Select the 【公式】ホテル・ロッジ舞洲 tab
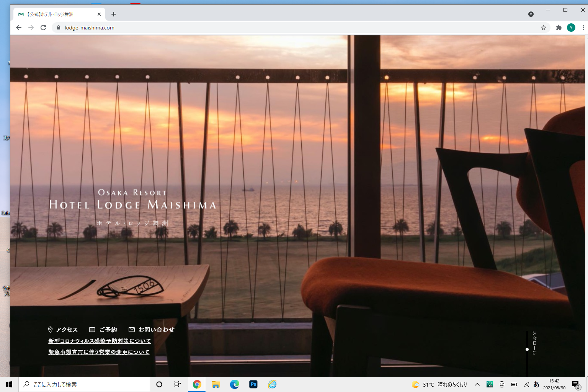 pyautogui.click(x=54, y=14)
